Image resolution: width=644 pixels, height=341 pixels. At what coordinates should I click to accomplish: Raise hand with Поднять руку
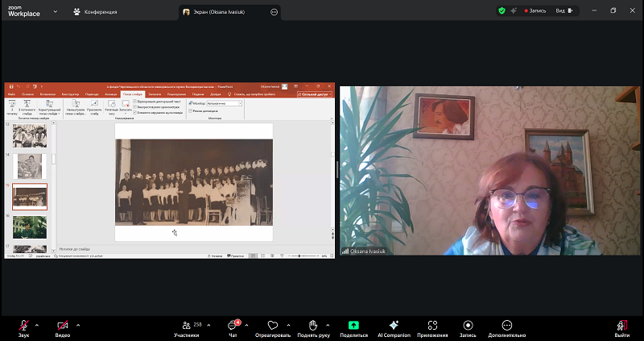tap(314, 326)
